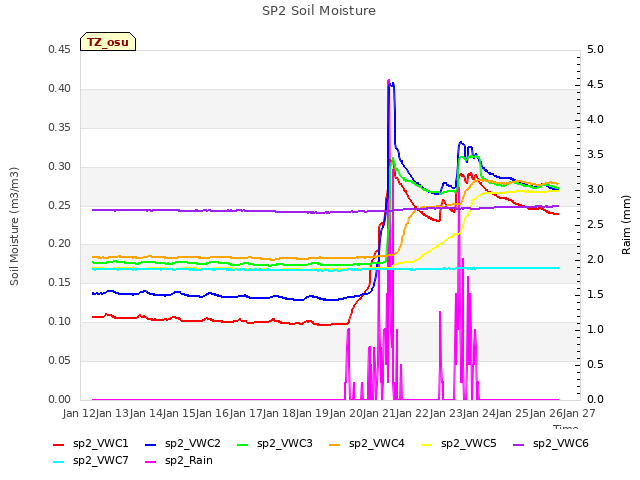Click the Jan 20 x-axis tick label

pyautogui.click(x=346, y=413)
